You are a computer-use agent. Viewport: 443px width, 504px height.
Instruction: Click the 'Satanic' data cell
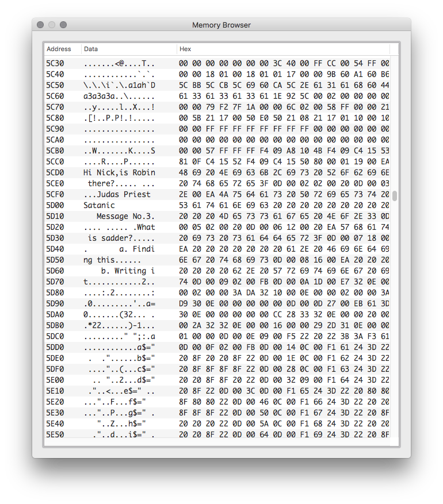pos(99,205)
